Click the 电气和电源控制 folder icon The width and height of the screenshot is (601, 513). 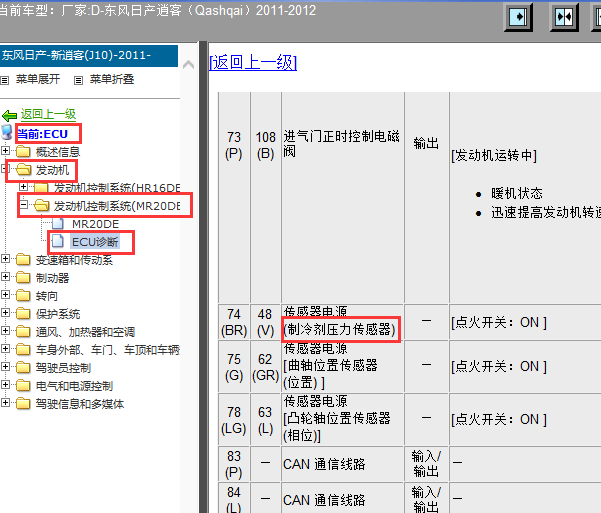click(23, 385)
